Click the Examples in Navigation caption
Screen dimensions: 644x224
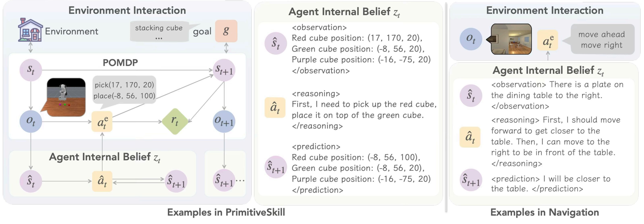coord(544,212)
